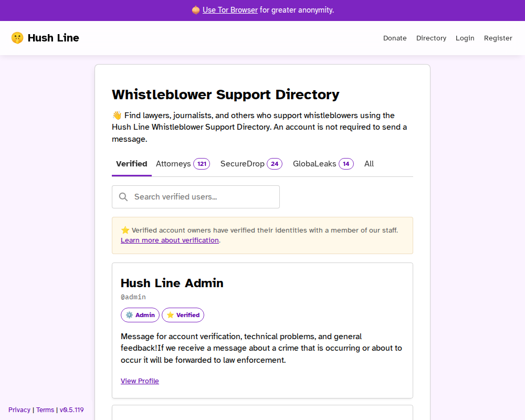Click the Login link
525x420 pixels.
tap(465, 38)
